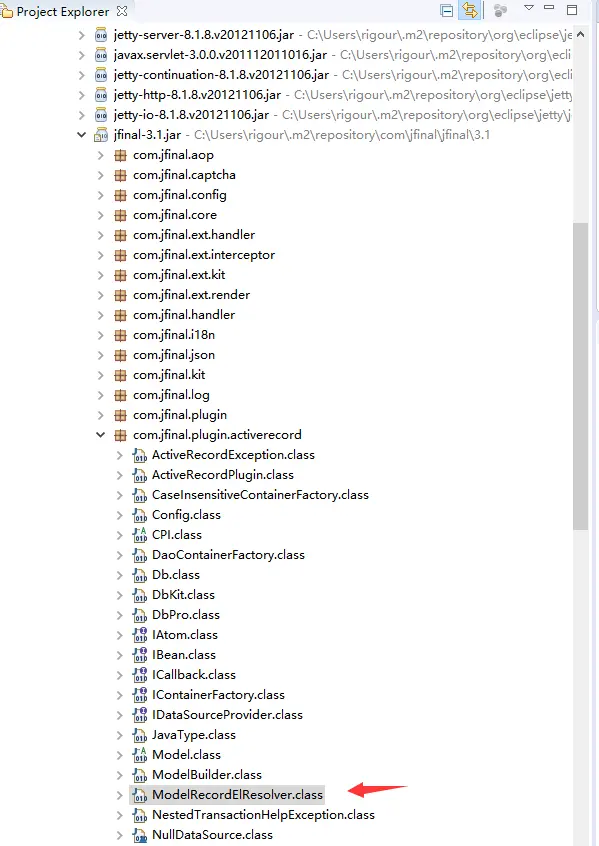Click the JavaType.class file icon
The width and height of the screenshot is (599, 846).
[140, 735]
